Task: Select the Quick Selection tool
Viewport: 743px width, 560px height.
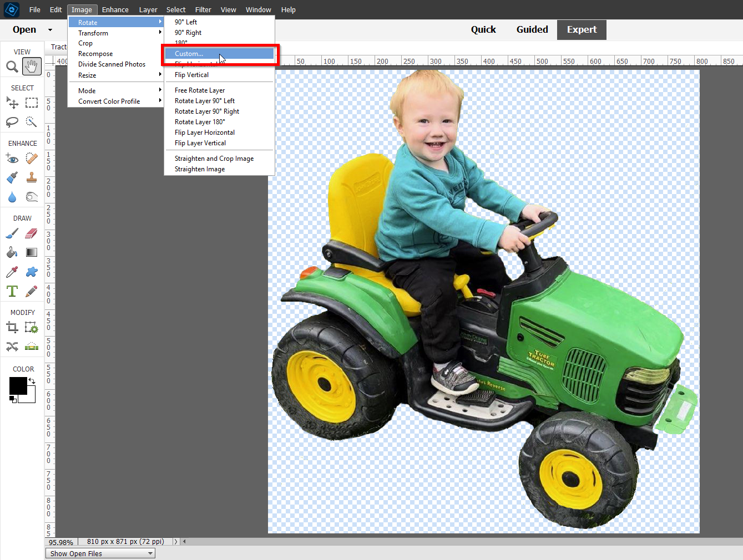Action: click(x=32, y=122)
